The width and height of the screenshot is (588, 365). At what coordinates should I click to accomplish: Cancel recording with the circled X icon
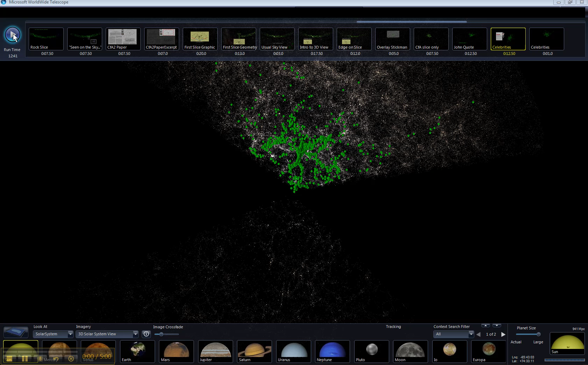(71, 359)
